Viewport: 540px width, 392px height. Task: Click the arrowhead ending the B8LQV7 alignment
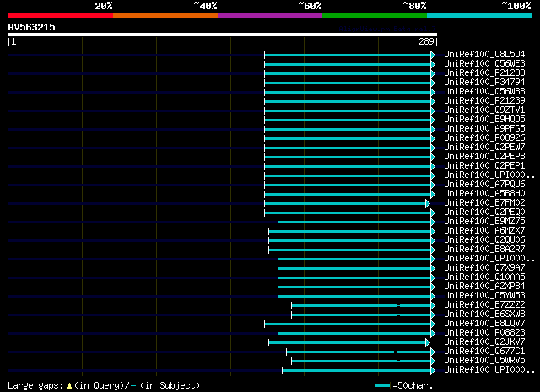pos(433,325)
